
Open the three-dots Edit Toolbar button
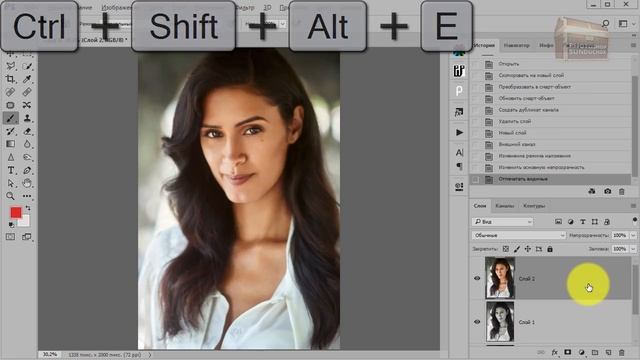coord(27,196)
